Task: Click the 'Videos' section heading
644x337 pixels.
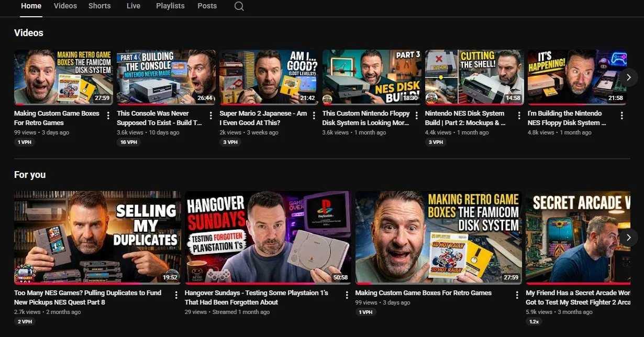Action: (x=29, y=33)
